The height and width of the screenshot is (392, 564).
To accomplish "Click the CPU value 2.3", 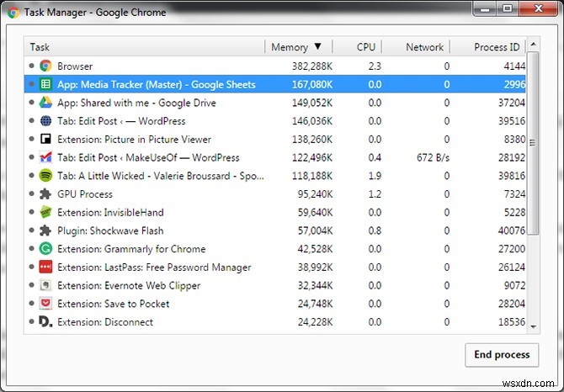I will pos(375,66).
